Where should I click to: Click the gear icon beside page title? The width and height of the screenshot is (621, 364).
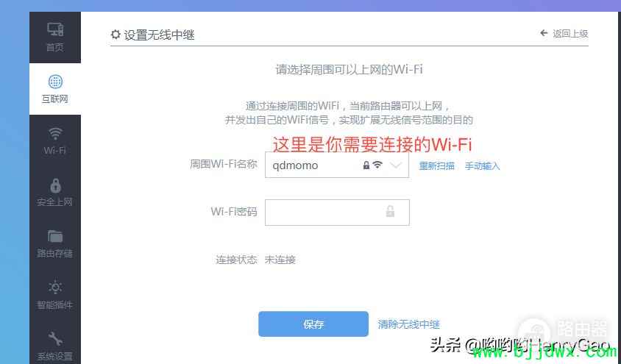pos(116,35)
